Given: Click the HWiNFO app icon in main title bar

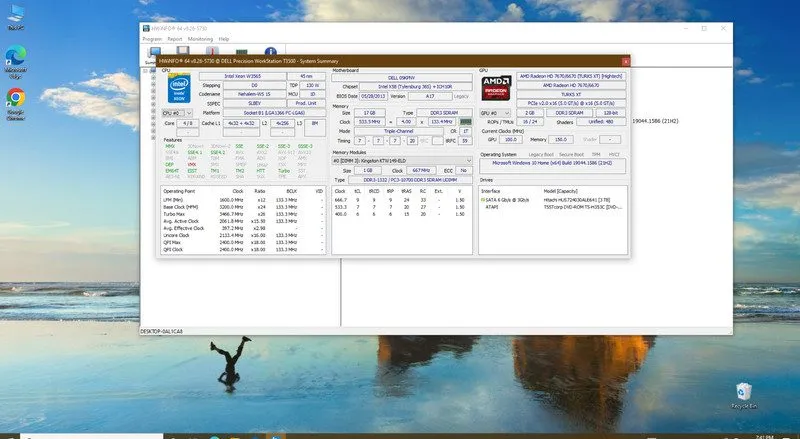Looking at the screenshot, I should pos(146,29).
